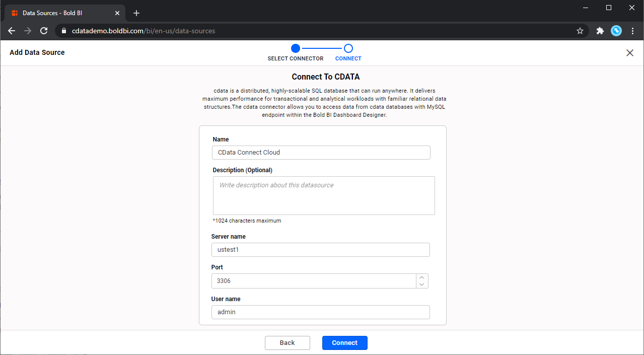The height and width of the screenshot is (355, 644).
Task: Click the blue Connect button
Action: (x=345, y=343)
